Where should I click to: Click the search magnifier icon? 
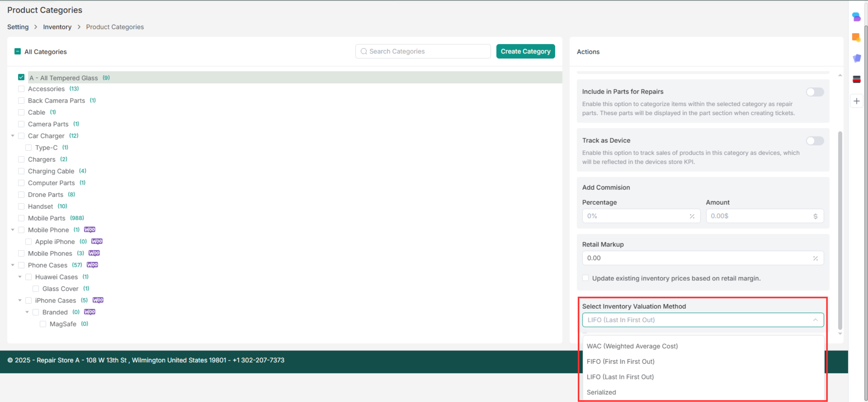364,51
